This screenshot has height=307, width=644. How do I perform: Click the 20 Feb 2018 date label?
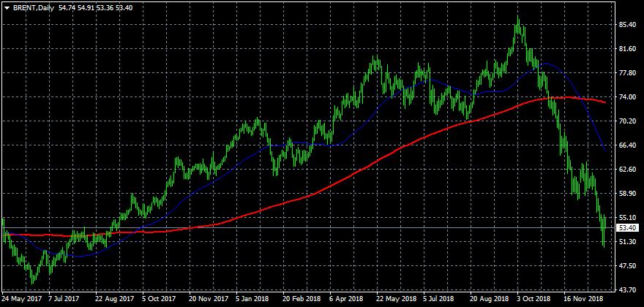coord(302,299)
